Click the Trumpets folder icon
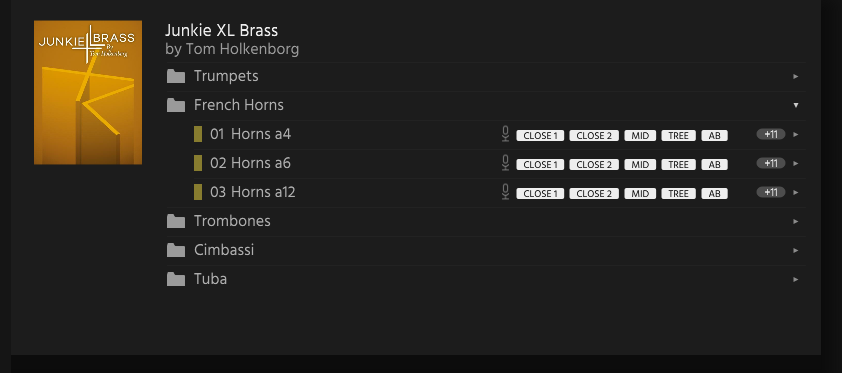 (x=176, y=76)
